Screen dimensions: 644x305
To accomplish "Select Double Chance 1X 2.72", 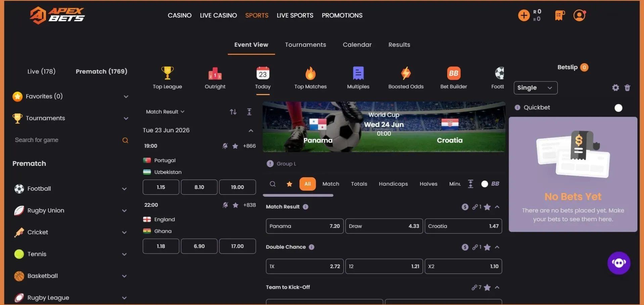I will click(x=305, y=266).
